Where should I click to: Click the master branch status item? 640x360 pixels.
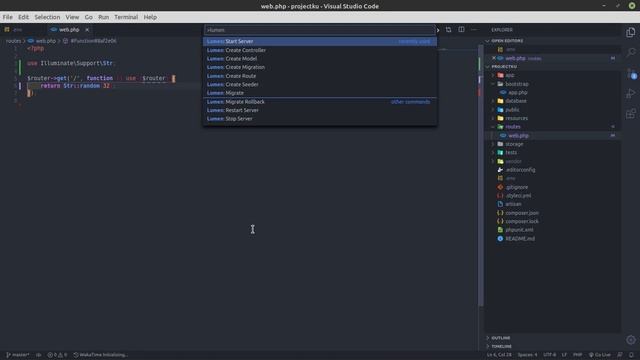(17, 355)
